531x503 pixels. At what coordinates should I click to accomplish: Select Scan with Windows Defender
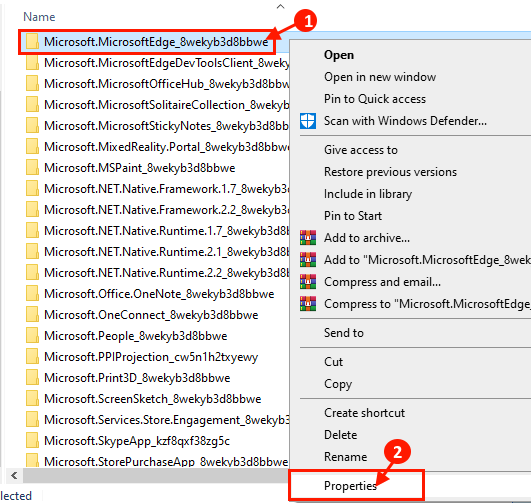pos(405,121)
